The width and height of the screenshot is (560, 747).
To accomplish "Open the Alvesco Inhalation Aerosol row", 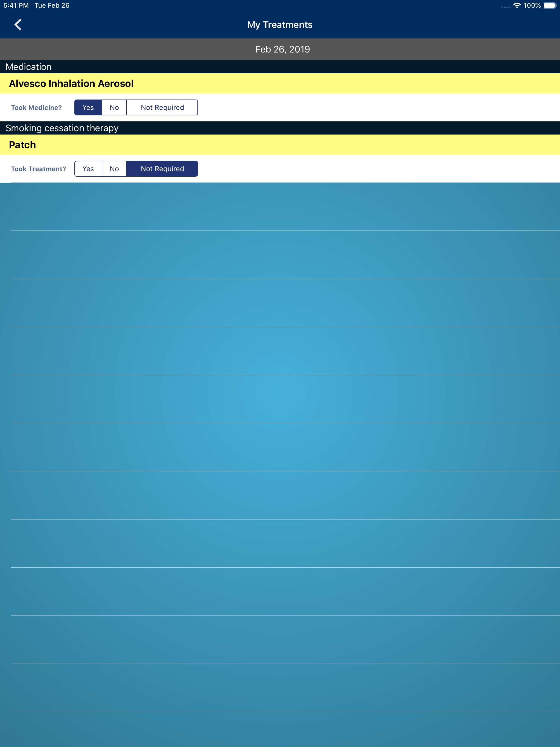I will pos(71,83).
